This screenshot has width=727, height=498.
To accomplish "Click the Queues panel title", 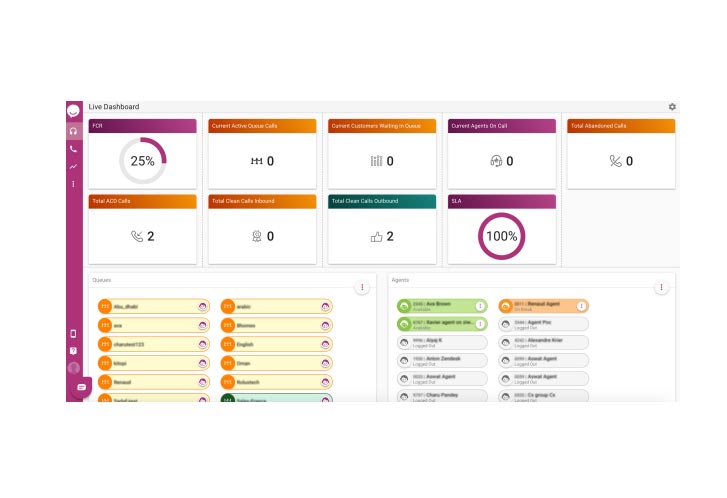I will pyautogui.click(x=102, y=280).
